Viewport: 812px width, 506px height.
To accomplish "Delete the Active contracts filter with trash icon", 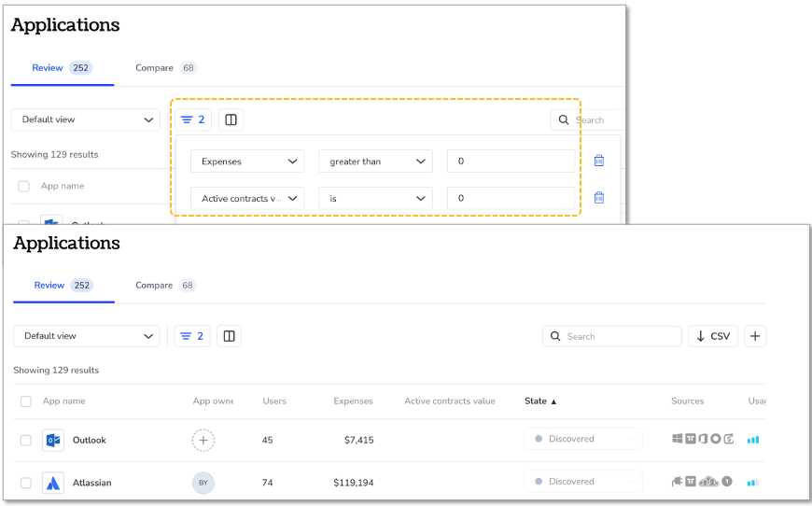I will [598, 198].
